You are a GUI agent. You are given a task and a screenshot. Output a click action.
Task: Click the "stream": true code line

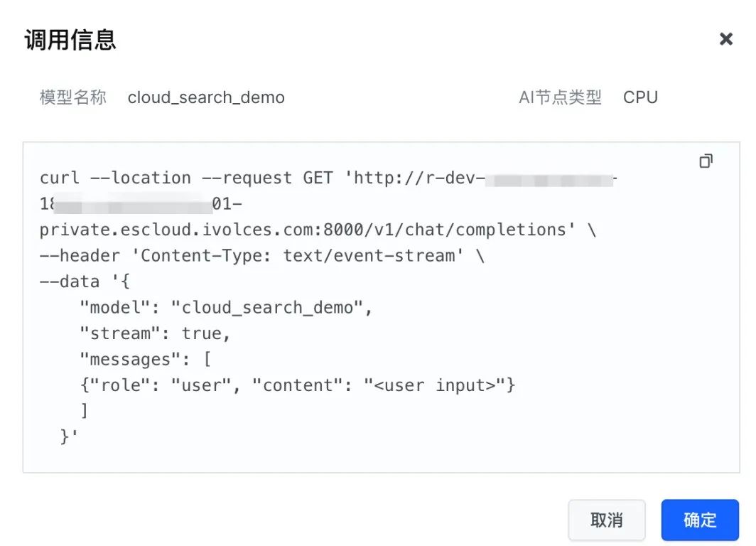(x=155, y=333)
